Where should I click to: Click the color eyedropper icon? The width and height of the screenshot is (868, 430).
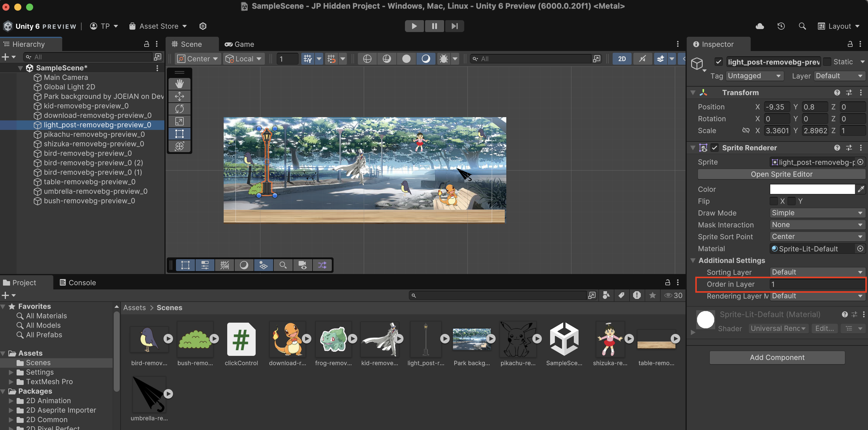[861, 189]
